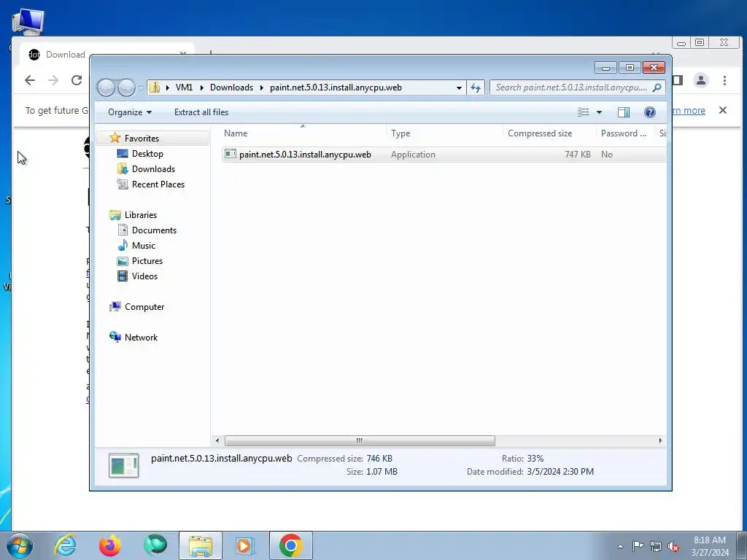This screenshot has height=560, width=747.
Task: Open Chrome's side panel icon
Action: [678, 80]
